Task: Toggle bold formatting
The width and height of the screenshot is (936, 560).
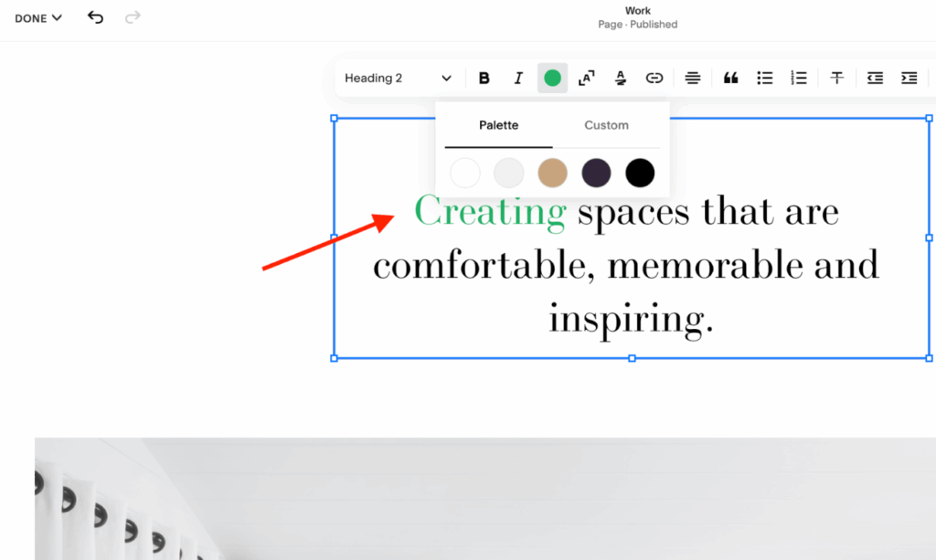Action: pos(484,79)
